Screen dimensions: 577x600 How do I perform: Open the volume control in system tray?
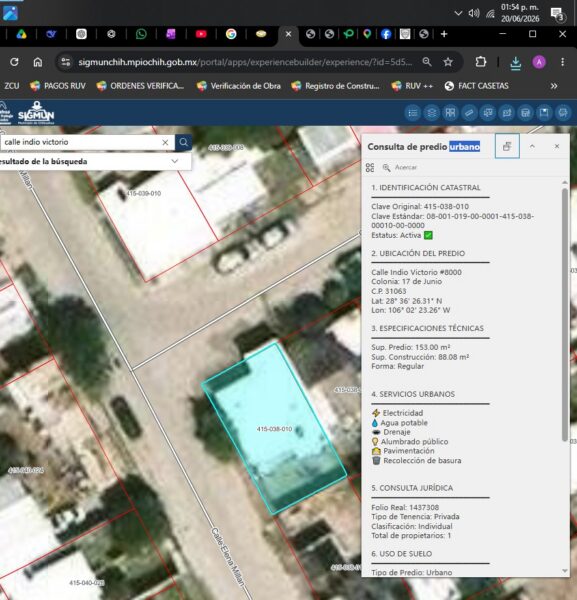(474, 13)
